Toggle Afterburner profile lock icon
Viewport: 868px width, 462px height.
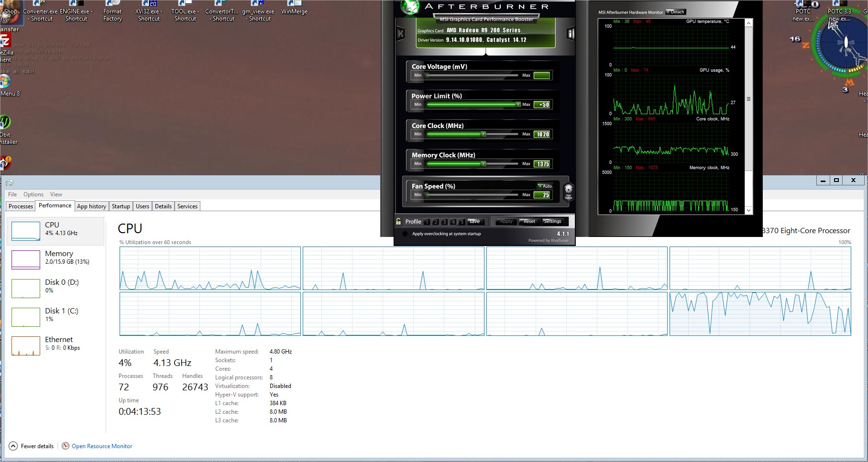(x=398, y=221)
